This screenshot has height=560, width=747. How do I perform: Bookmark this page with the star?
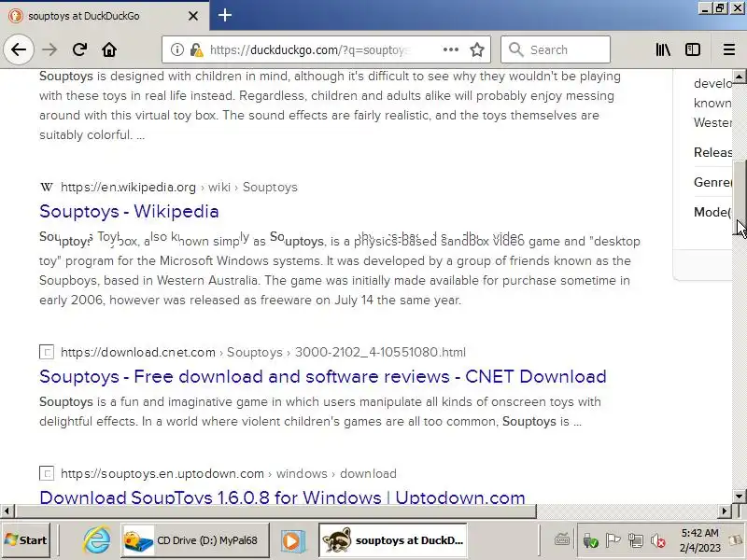point(477,49)
